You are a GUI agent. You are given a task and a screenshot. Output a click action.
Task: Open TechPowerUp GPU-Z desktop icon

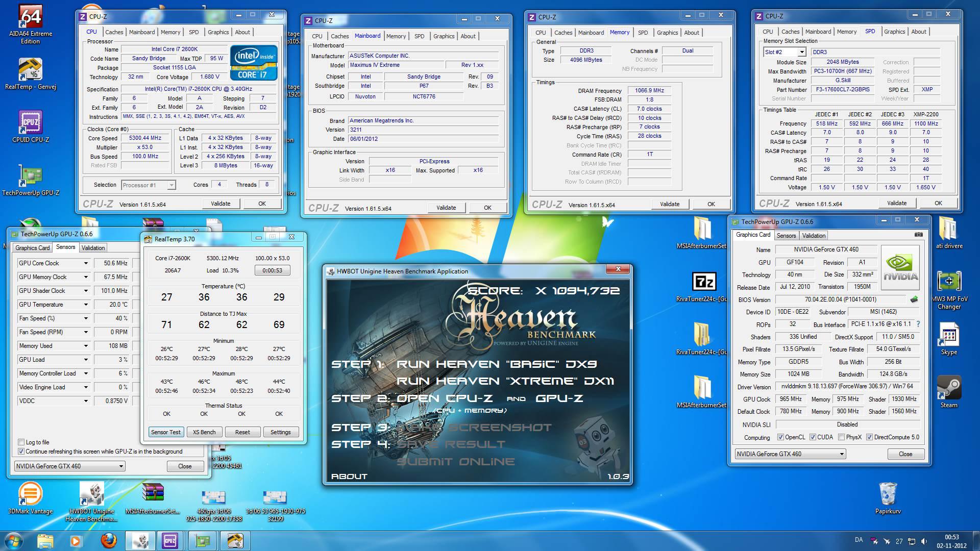pyautogui.click(x=31, y=180)
